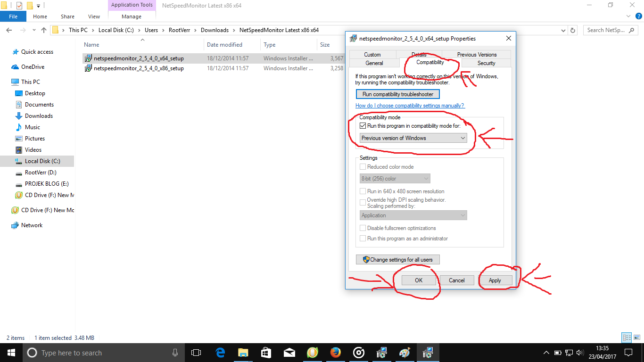Open the Music folder in the sidebar
Image resolution: width=644 pixels, height=362 pixels.
tap(32, 127)
